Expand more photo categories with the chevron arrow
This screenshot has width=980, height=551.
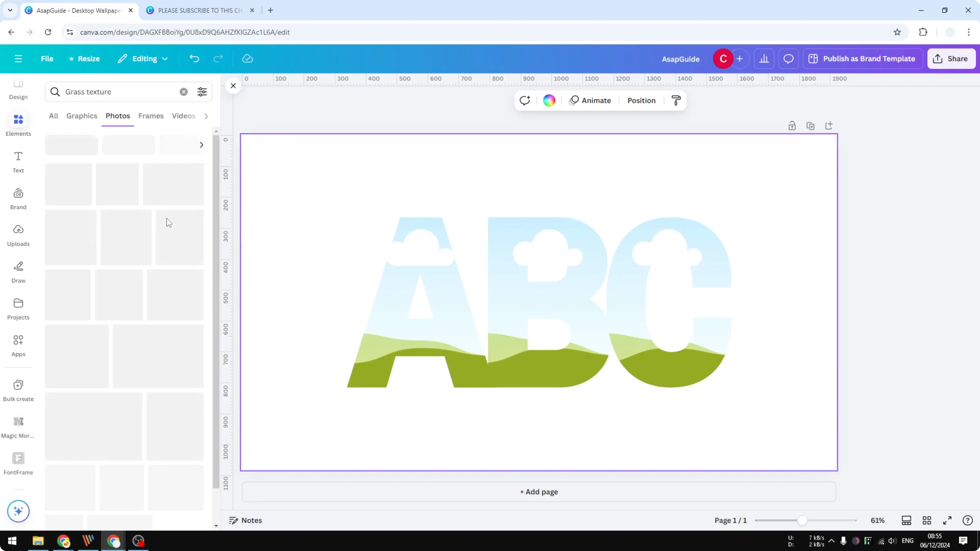click(x=201, y=145)
